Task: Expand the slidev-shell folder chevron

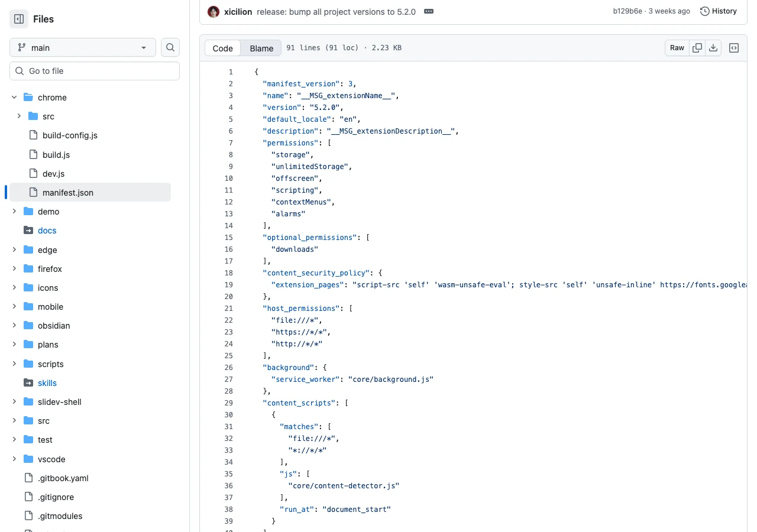Action: (x=14, y=402)
